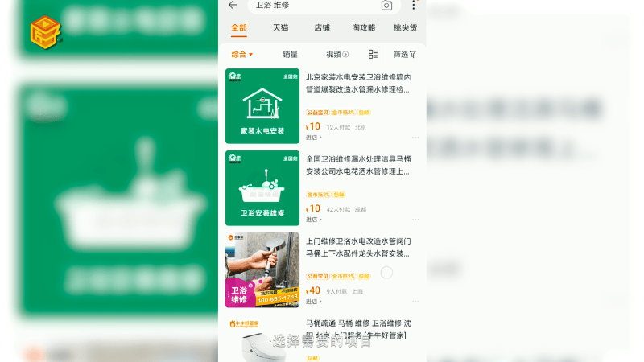
Task: Open the shower-head 卫浴维修 product image
Action: click(x=262, y=270)
